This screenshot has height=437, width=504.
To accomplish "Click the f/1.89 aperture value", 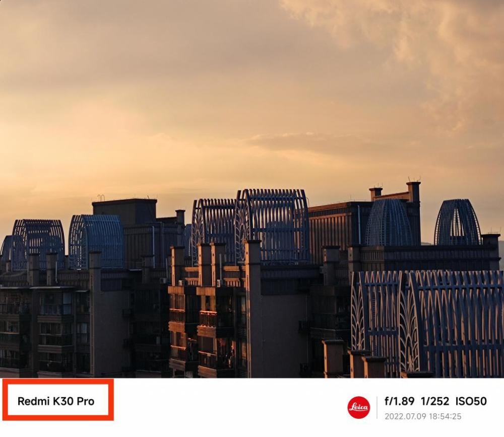I will coord(399,401).
